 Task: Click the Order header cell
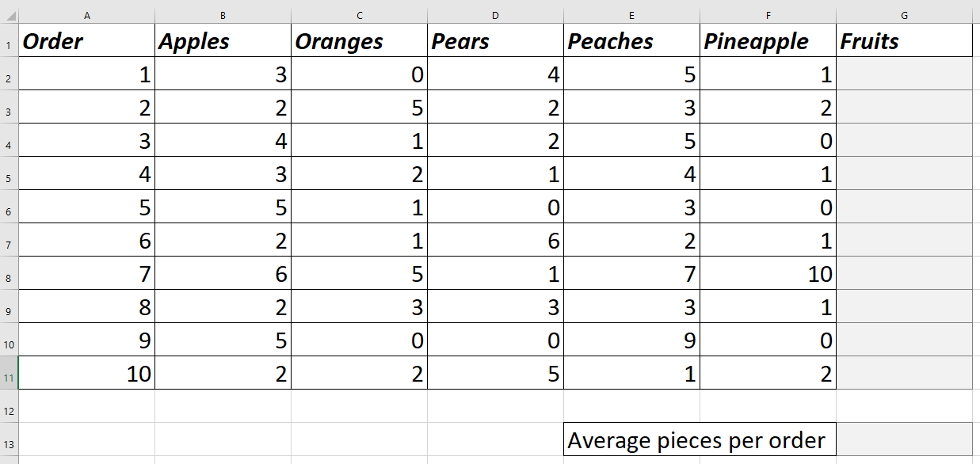tap(86, 41)
